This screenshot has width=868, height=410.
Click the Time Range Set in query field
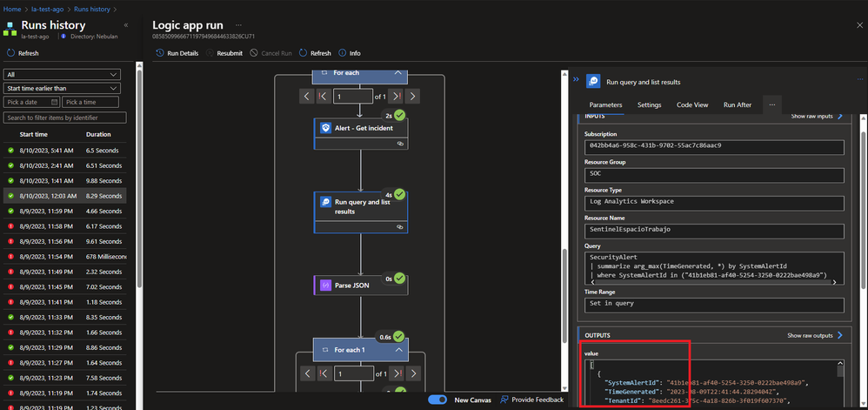714,305
